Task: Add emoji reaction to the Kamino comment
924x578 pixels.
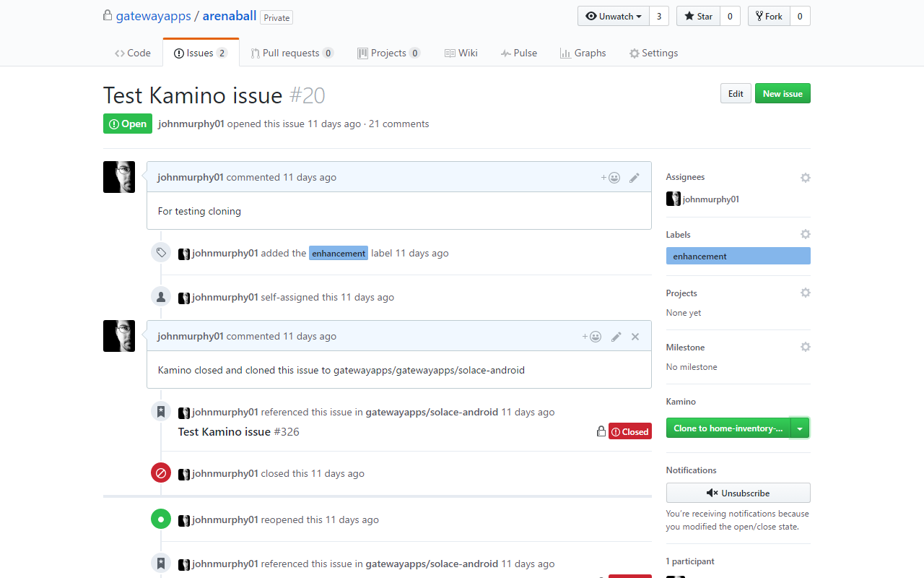Action: click(592, 337)
